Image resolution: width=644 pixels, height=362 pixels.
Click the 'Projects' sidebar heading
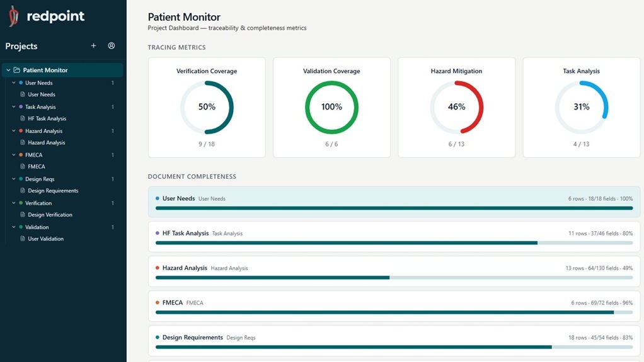click(x=21, y=46)
